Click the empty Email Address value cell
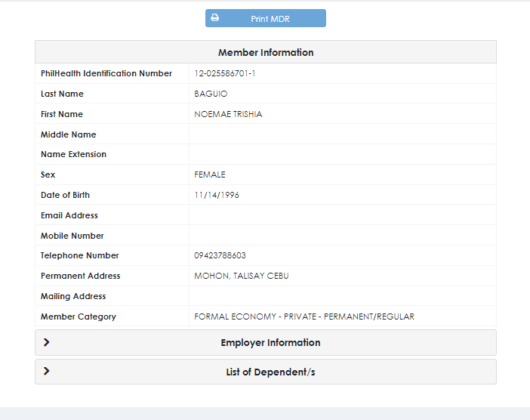The image size is (530, 420). [x=341, y=215]
